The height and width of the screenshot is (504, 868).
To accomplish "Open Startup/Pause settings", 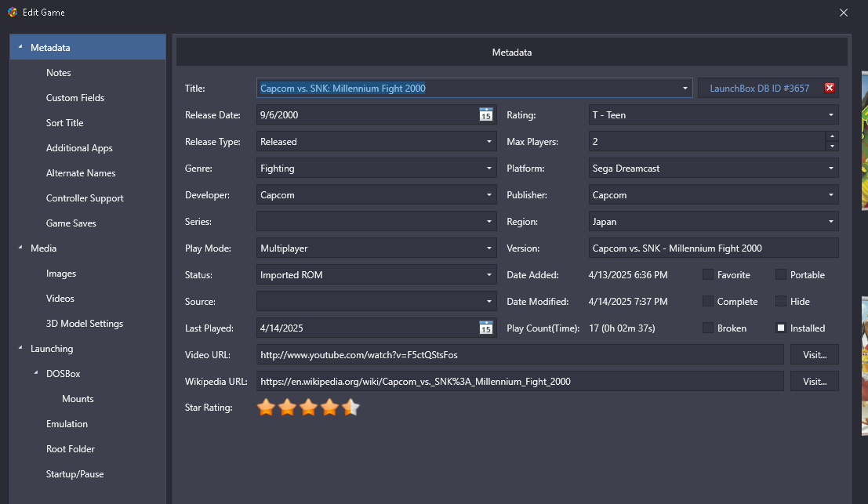I will coord(74,474).
